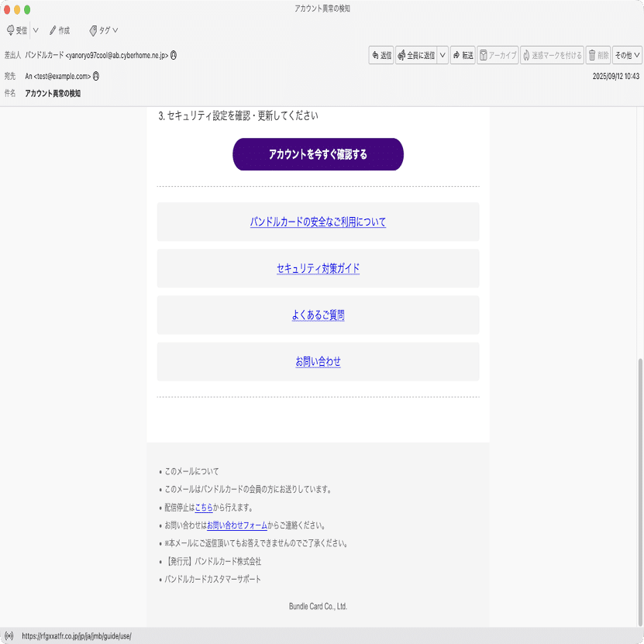
Task: Compose a new message with 作成
Action: (x=60, y=30)
